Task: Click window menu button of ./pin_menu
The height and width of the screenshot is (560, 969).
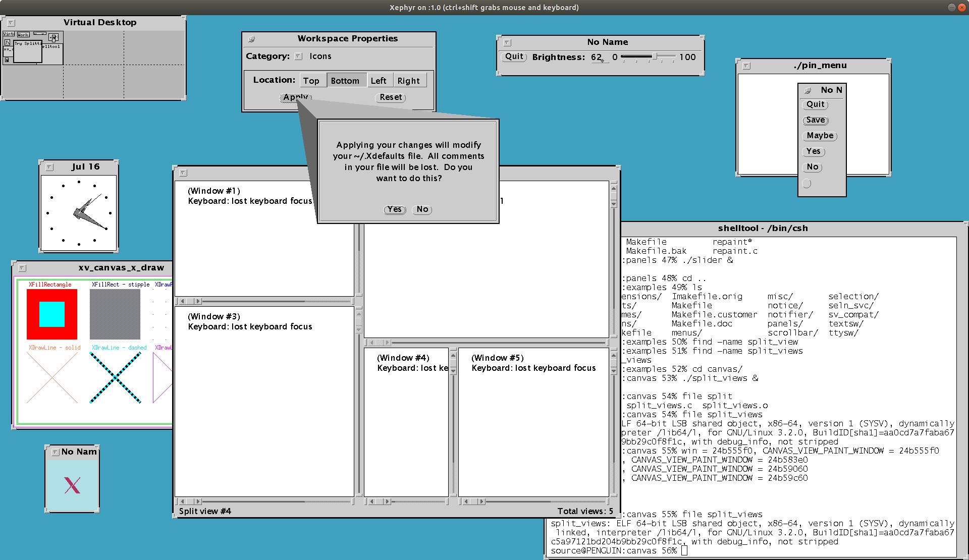Action: click(746, 66)
